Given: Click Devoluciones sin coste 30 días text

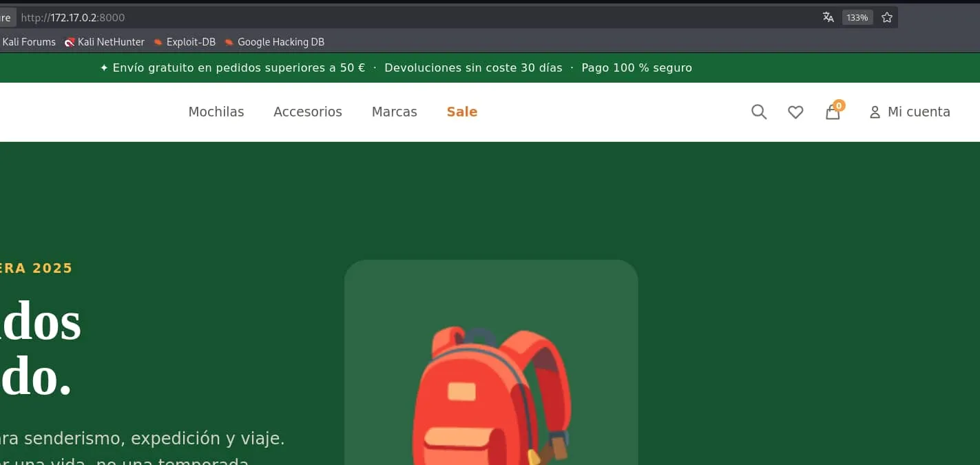Looking at the screenshot, I should coord(473,68).
